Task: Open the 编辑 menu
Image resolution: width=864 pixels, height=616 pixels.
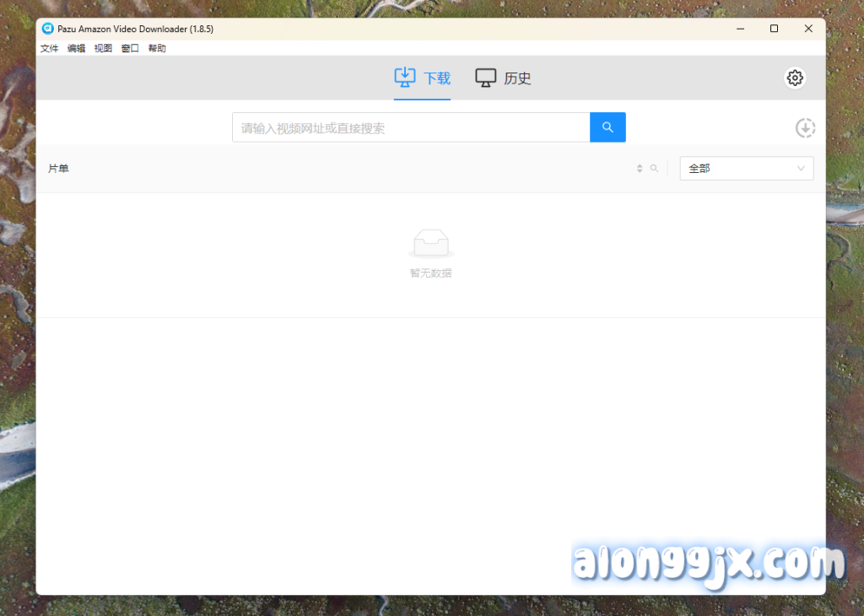Action: point(77,48)
